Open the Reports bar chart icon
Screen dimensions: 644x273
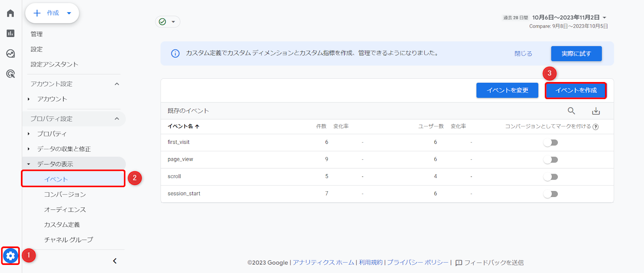point(10,33)
